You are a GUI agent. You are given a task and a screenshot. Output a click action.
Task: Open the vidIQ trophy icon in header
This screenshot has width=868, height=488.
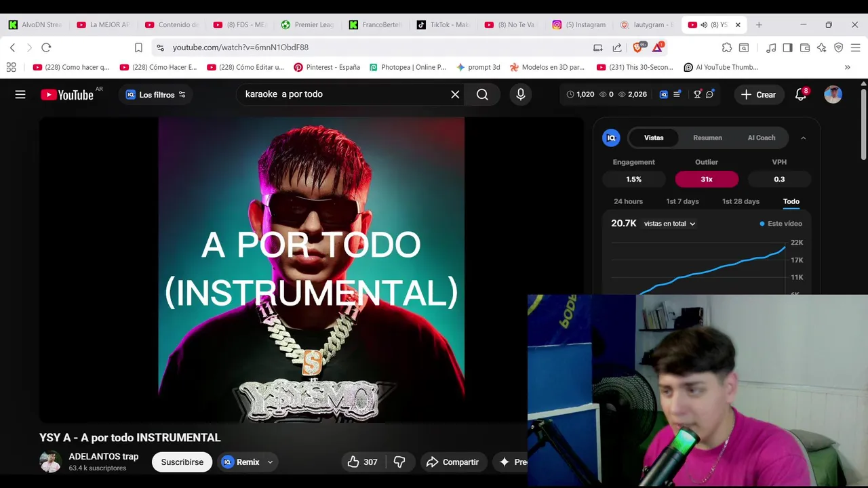pyautogui.click(x=697, y=94)
